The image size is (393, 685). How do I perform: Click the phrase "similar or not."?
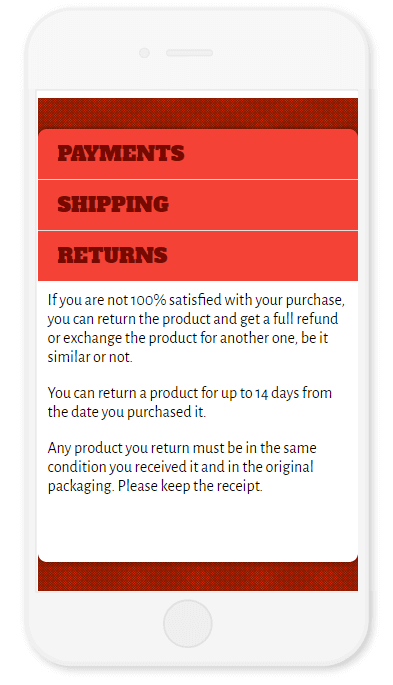click(90, 357)
